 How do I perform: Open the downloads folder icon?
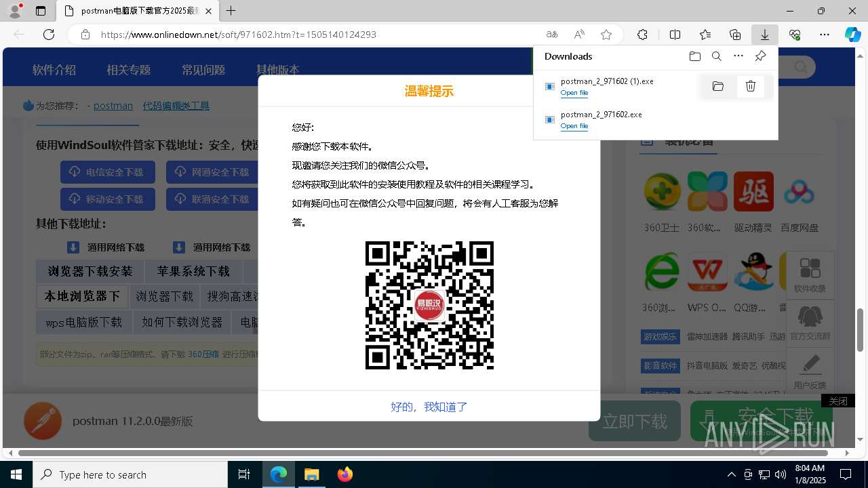tap(694, 56)
